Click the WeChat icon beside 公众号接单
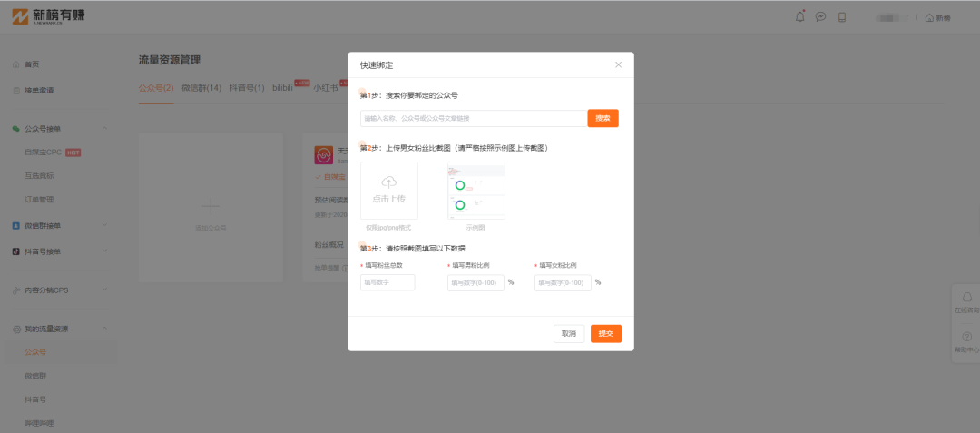Image resolution: width=980 pixels, height=433 pixels. (15, 129)
